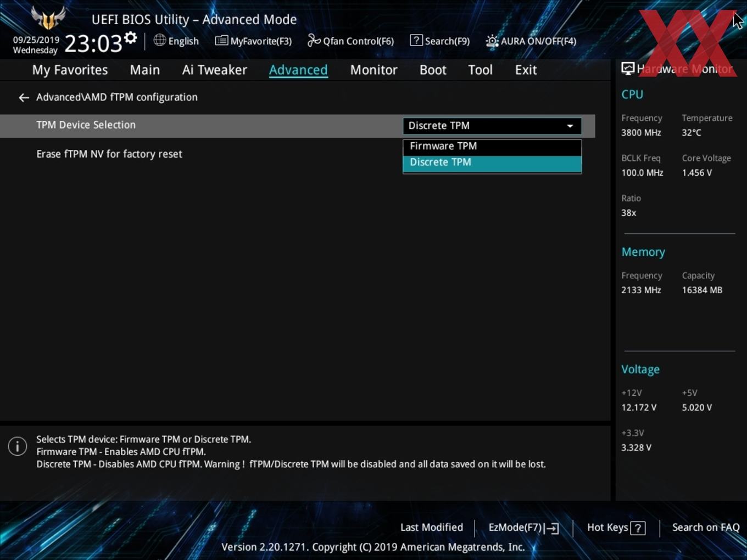The image size is (747, 560).
Task: Open the Monitor tab
Action: tap(374, 70)
